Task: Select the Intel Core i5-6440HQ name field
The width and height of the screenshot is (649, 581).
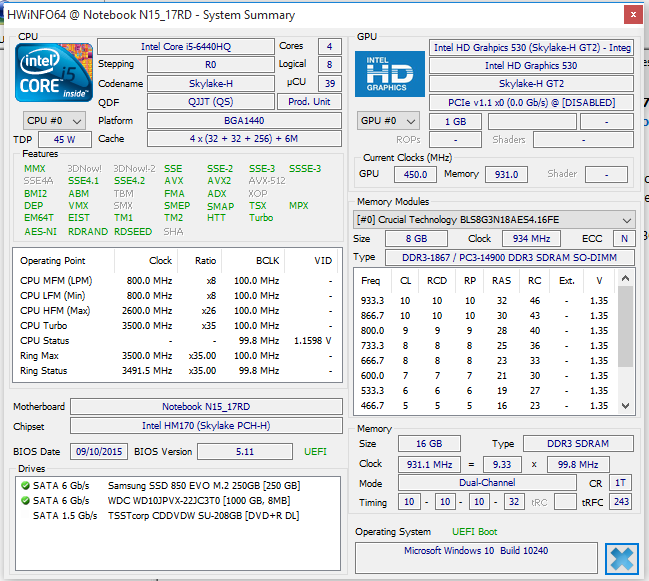Action: [186, 46]
